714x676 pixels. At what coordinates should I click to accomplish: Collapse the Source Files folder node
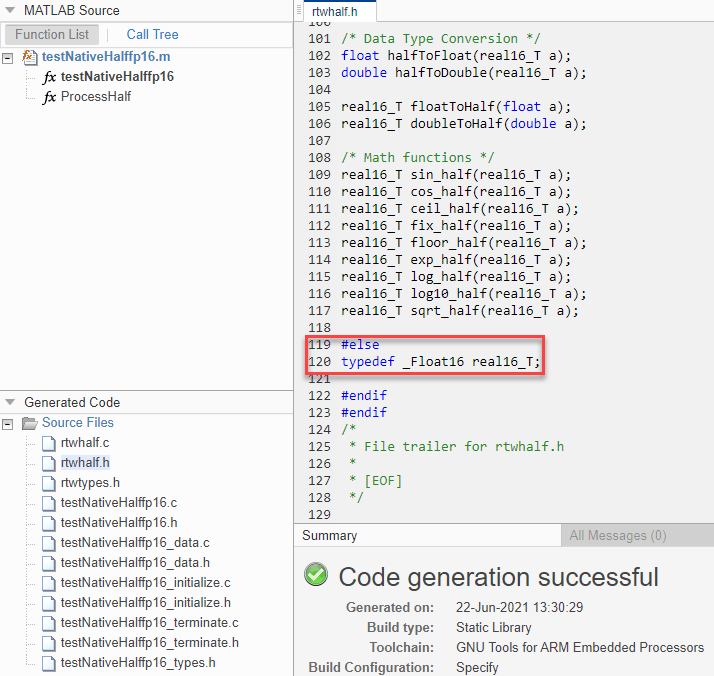point(7,424)
